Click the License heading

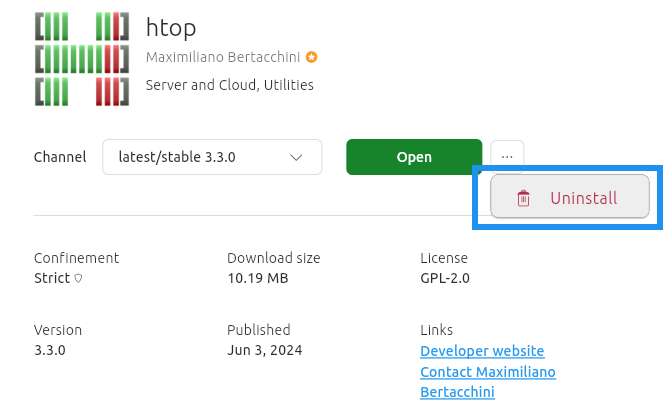[x=444, y=258]
